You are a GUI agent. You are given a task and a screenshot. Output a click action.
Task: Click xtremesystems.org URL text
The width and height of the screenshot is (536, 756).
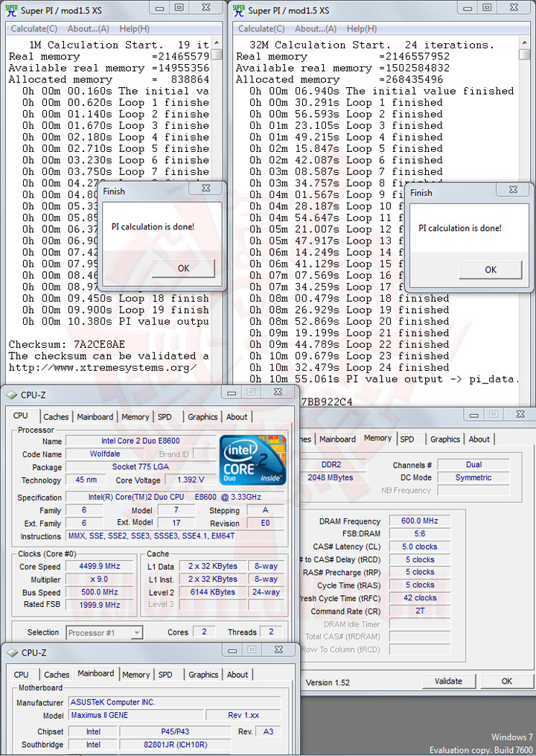103,367
